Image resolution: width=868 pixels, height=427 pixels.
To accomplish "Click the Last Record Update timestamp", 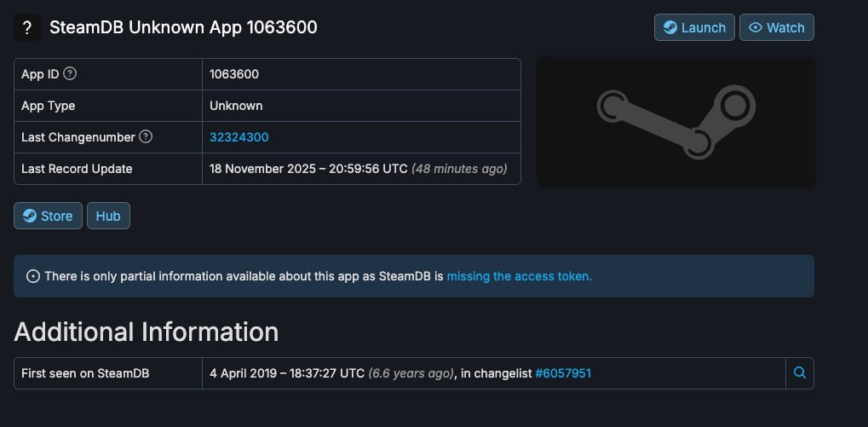I will point(308,169).
